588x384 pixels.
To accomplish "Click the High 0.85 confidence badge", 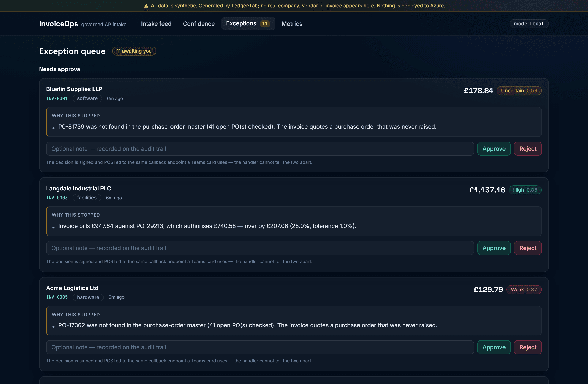I will pos(525,190).
